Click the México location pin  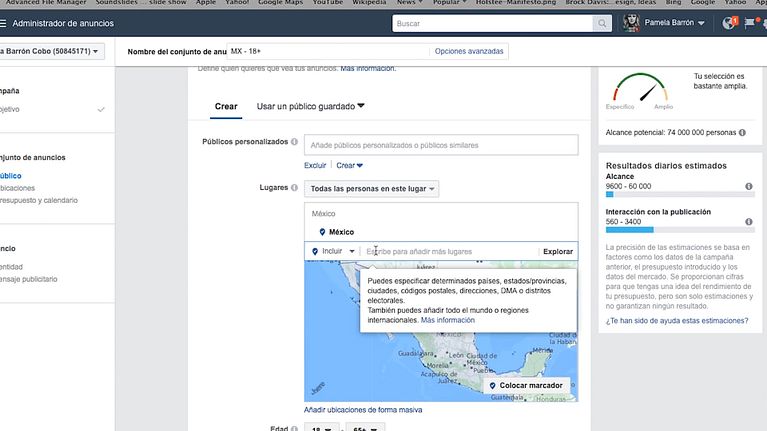pyautogui.click(x=322, y=232)
